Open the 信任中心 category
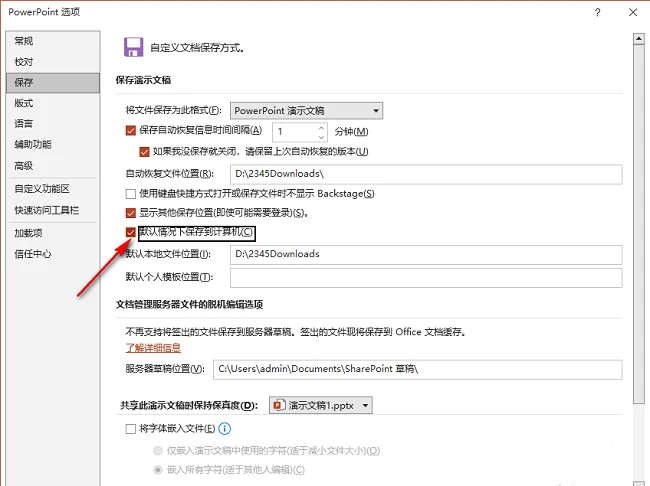 pos(33,254)
